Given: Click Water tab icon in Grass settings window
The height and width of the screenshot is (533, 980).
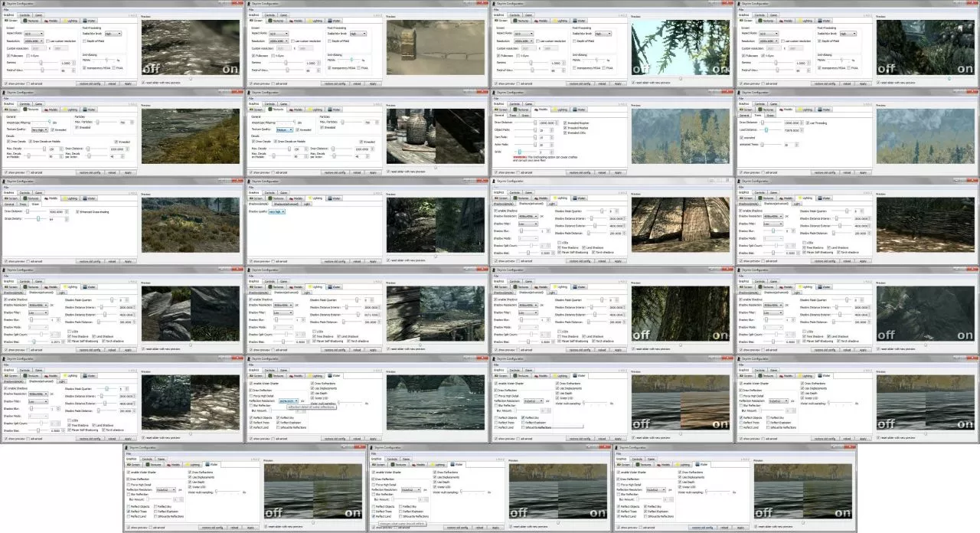Looking at the screenshot, I should click(85, 198).
